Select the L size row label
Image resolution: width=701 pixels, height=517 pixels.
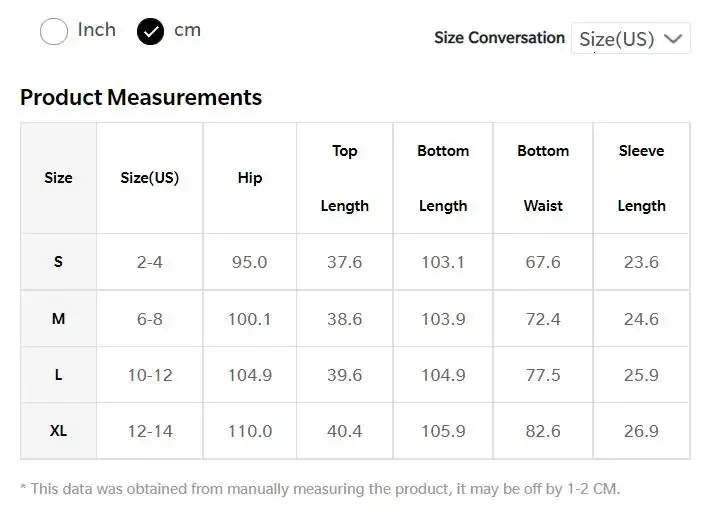tap(58, 375)
